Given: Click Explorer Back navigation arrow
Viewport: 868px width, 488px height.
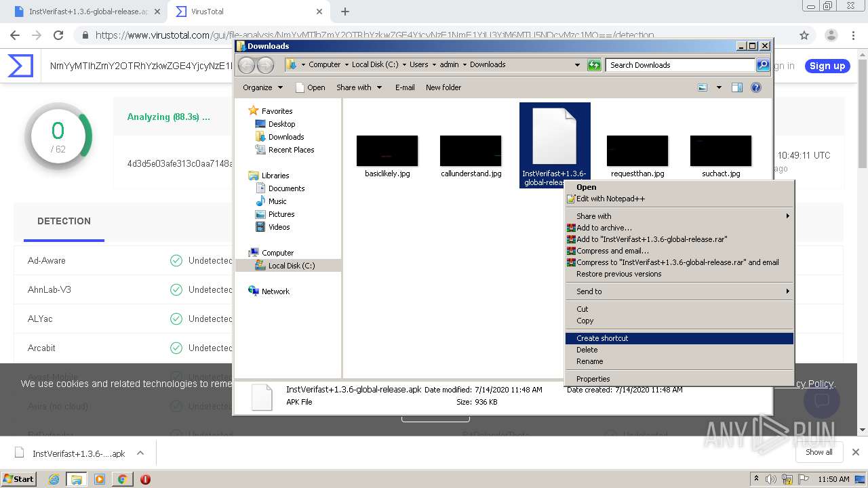Looking at the screenshot, I should tap(246, 65).
